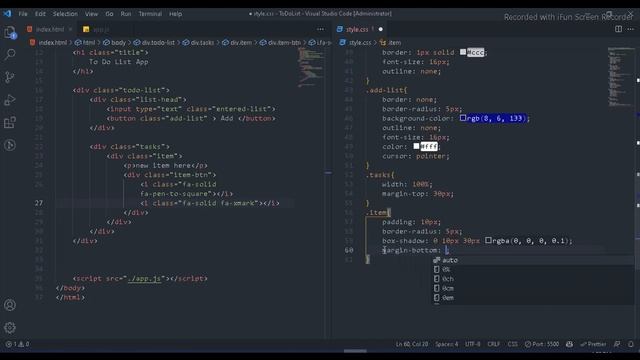Open more actions for the right editor group
The height and width of the screenshot is (360, 640).
(x=631, y=29)
